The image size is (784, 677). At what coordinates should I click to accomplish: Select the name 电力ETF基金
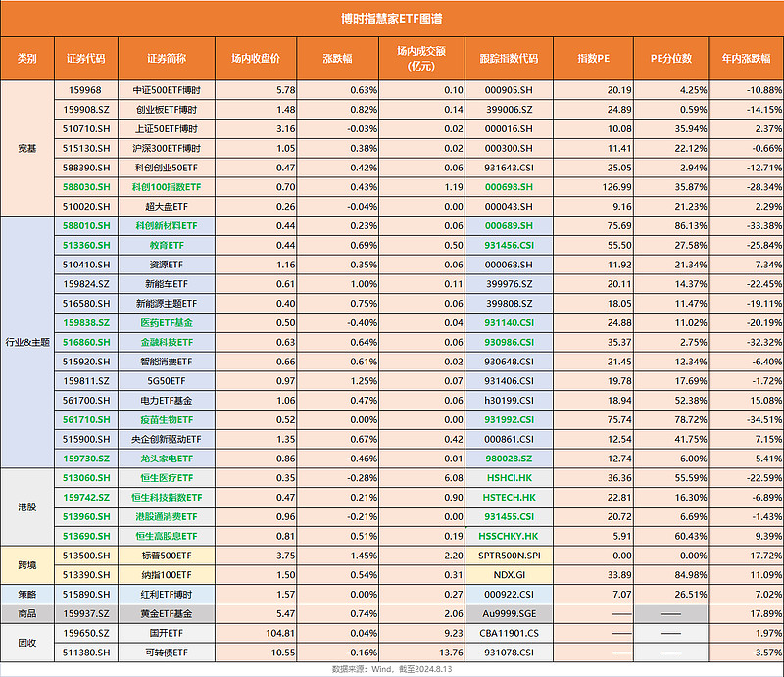(167, 401)
